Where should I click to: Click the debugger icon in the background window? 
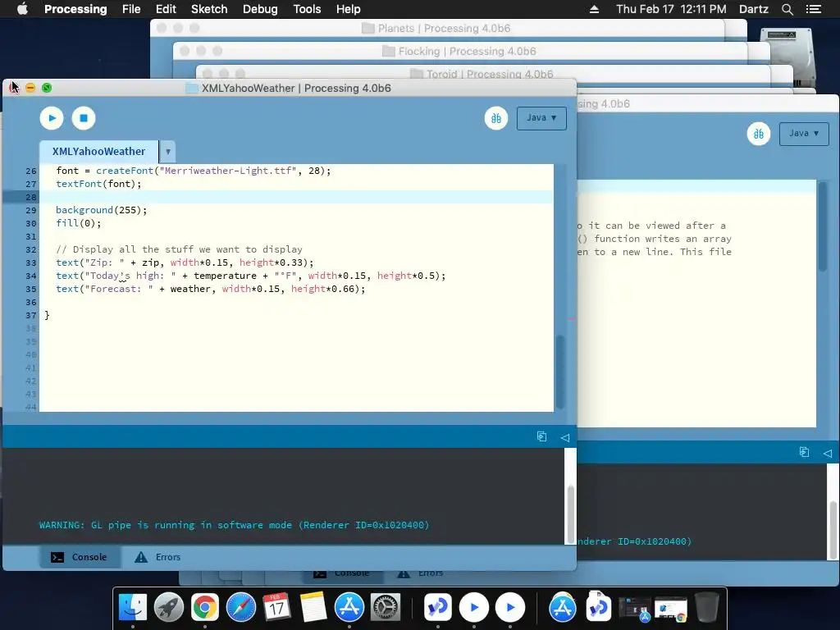click(759, 134)
